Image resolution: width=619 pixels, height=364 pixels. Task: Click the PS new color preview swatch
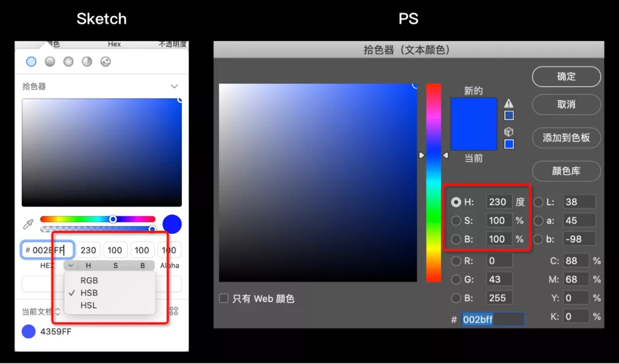(474, 111)
